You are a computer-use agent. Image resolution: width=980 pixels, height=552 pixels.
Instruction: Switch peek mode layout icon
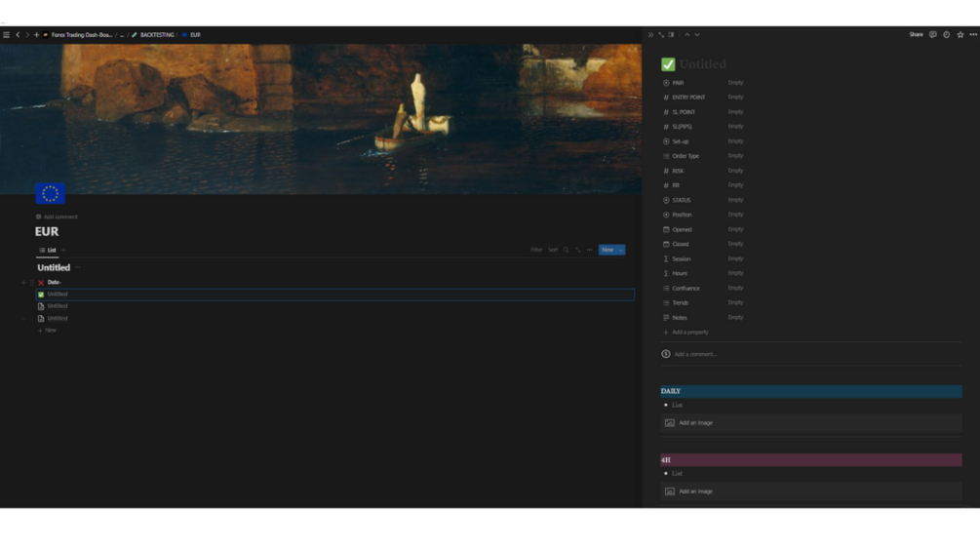671,35
